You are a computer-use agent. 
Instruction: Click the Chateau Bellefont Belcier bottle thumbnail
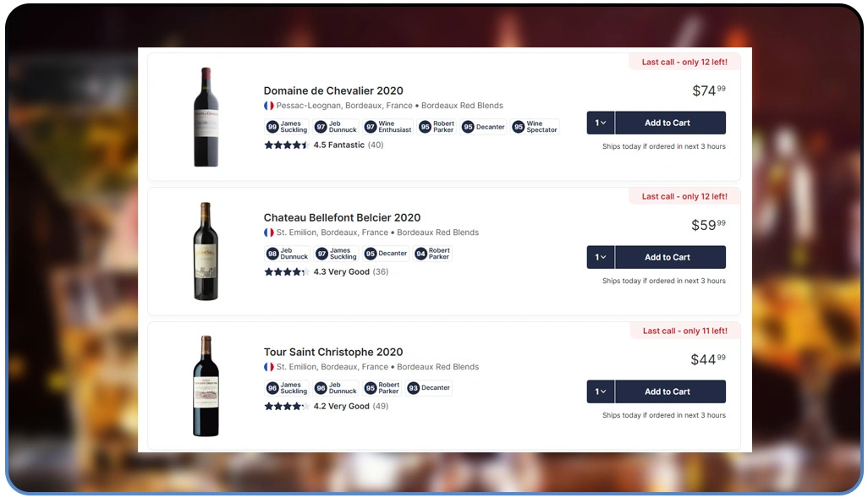click(206, 251)
